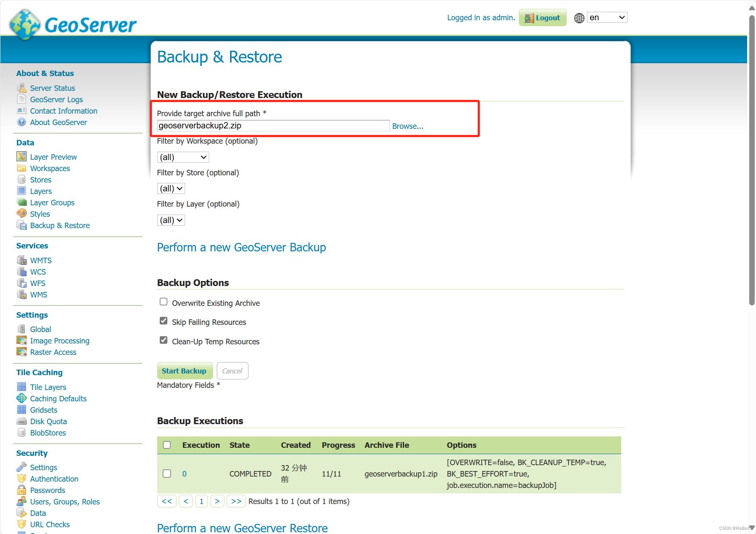
Task: Click the GeoServer logo
Action: (73, 25)
